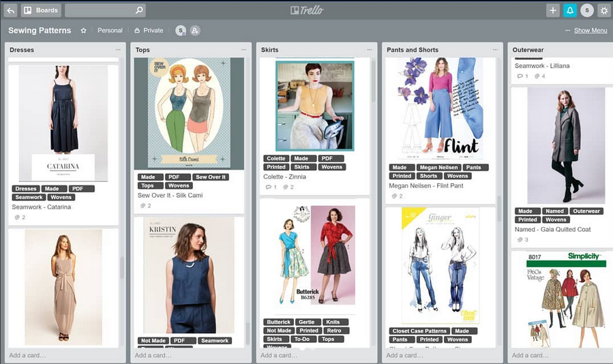Click the Colette label on Zinnia card

tap(276, 158)
